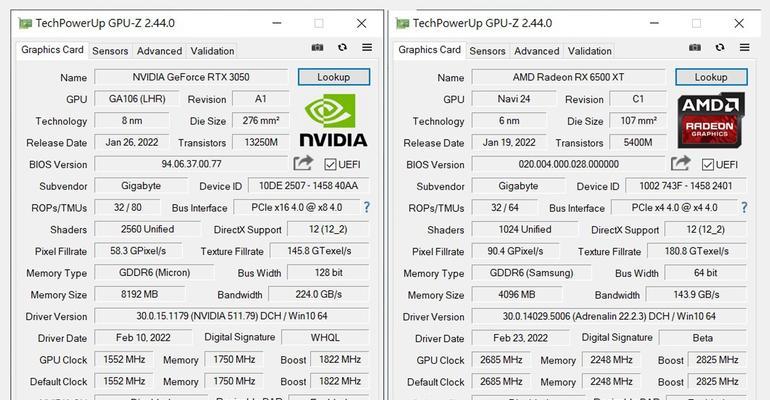770x400 pixels.
Task: Click Memory Type value GDDR6 (Samsung)
Action: (531, 272)
